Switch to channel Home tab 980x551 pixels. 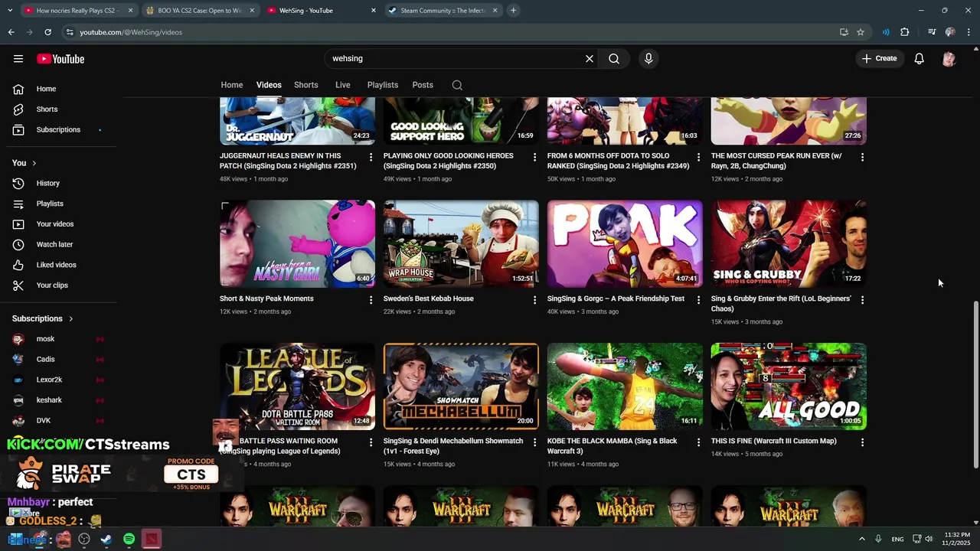click(x=232, y=85)
